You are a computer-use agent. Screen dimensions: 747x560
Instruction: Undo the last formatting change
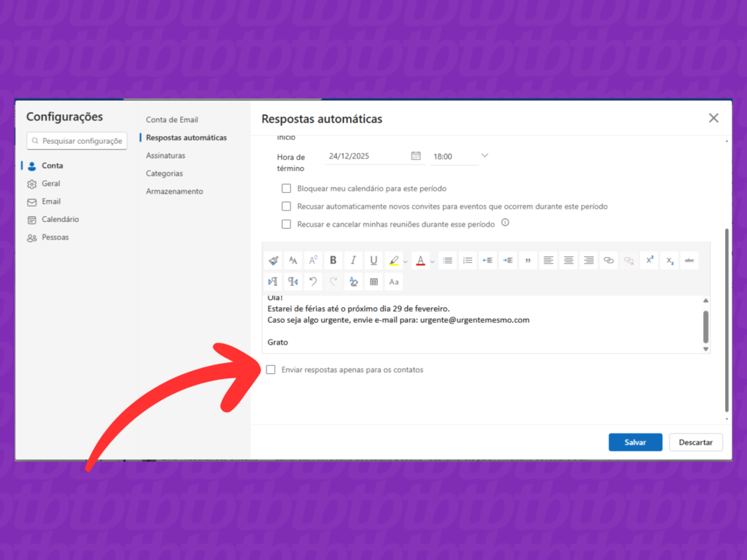(313, 282)
